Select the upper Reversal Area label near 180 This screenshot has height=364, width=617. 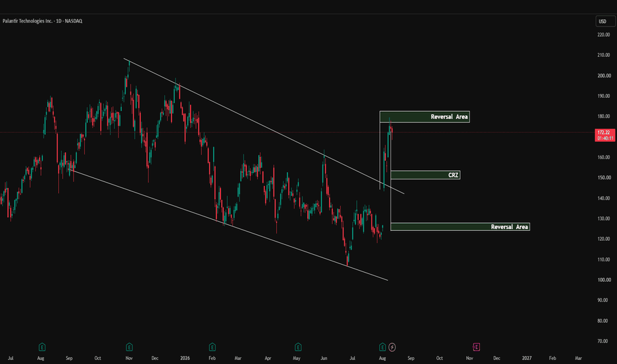[449, 117]
